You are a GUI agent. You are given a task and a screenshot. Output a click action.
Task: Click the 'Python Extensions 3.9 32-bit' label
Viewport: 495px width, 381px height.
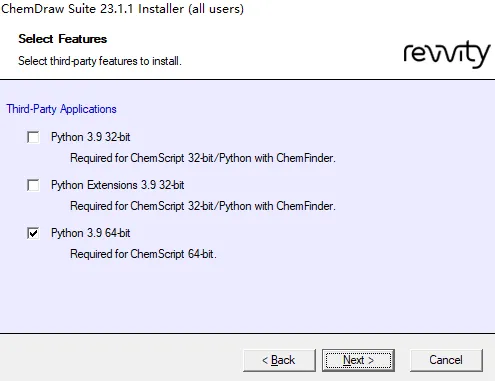click(117, 185)
